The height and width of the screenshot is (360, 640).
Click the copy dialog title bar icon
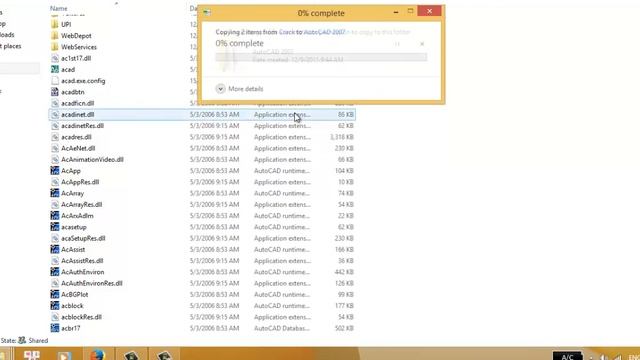click(207, 13)
